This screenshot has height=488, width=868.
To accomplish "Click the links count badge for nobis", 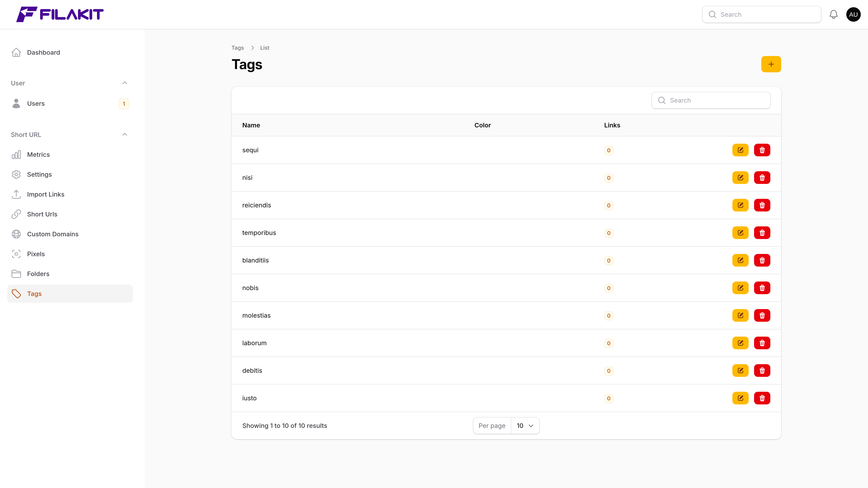I will (x=609, y=288).
